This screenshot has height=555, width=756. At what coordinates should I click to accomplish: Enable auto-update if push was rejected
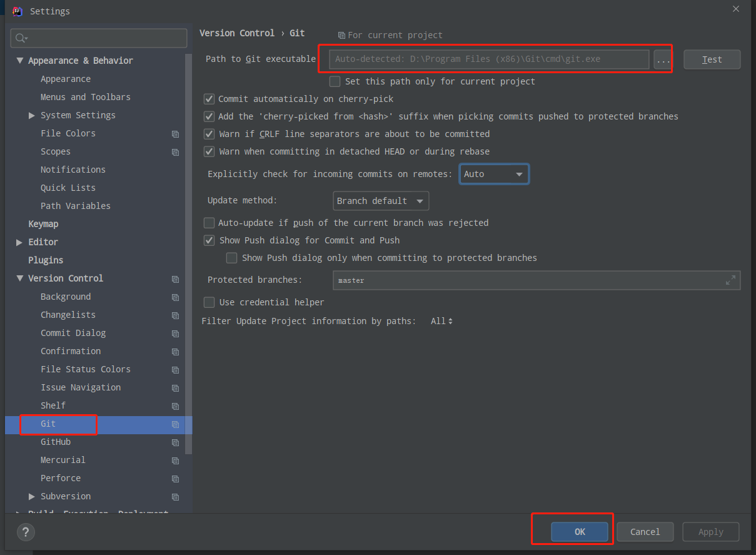tap(209, 223)
